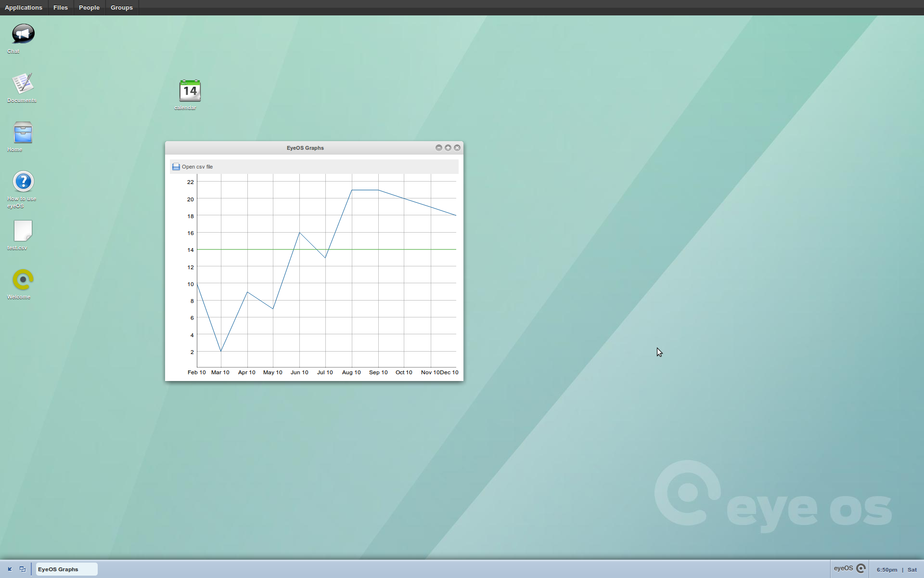
Task: Click the Applications menu
Action: click(23, 7)
